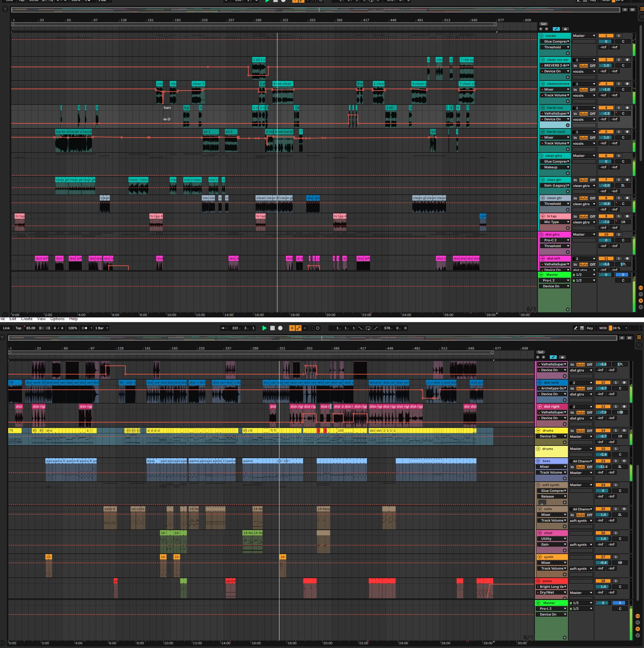644x648 pixels.
Task: Toggle the punch-out switch right of loop
Action: 376,328
